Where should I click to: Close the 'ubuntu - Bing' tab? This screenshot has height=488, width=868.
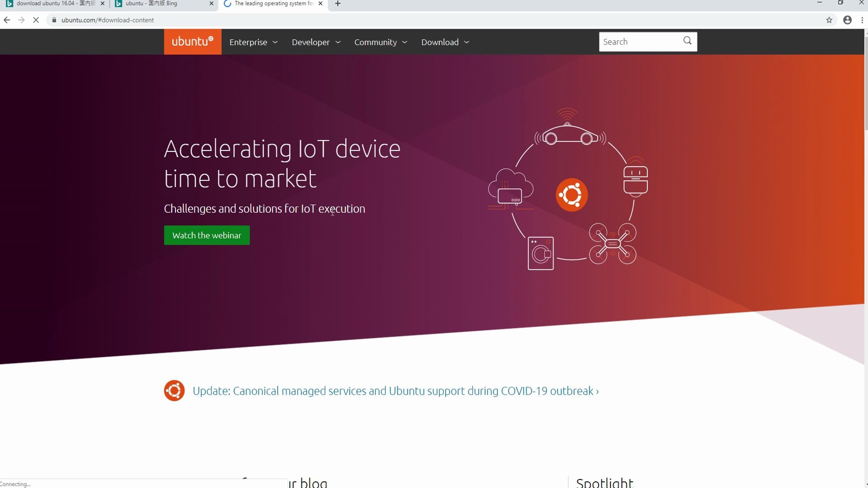pyautogui.click(x=212, y=4)
